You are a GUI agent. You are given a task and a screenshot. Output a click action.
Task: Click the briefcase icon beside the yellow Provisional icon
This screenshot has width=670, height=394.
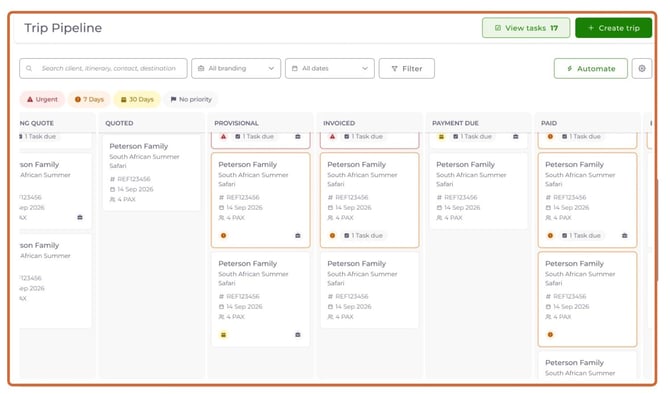click(298, 335)
